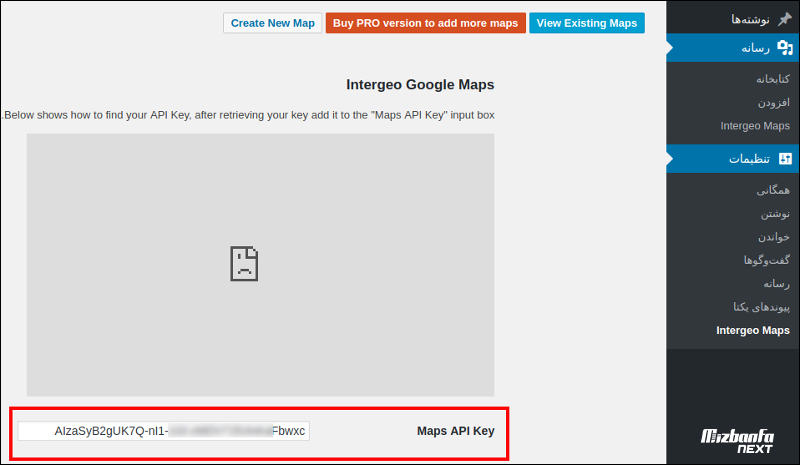Open the تنظیمات menu header
The height and width of the screenshot is (465, 800).
[733, 159]
